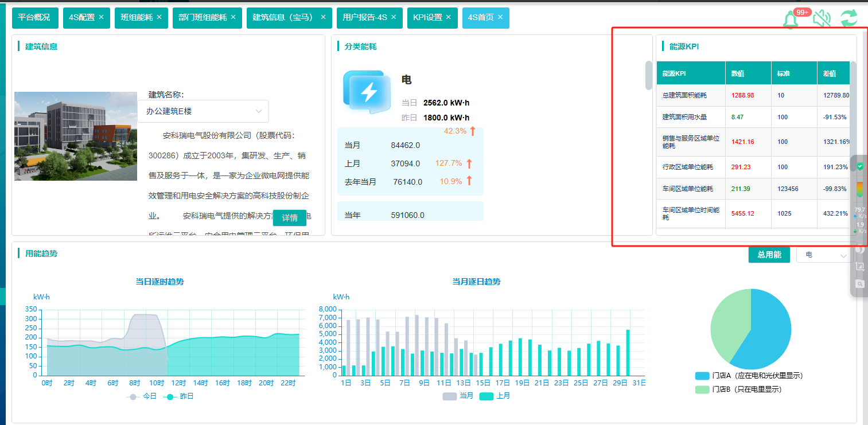Close the 班组能耗 tab
The height and width of the screenshot is (425, 868).
[159, 17]
